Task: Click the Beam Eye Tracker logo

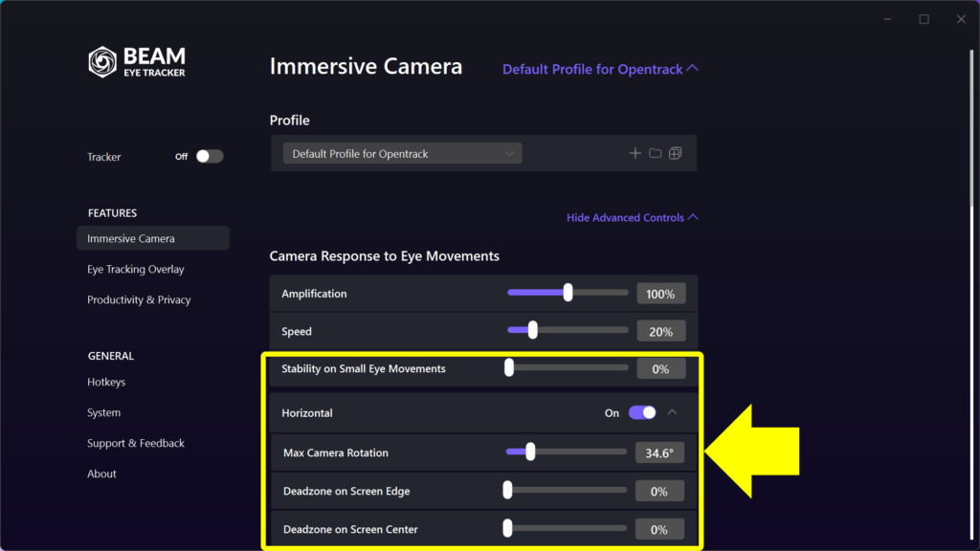Action: pos(137,62)
